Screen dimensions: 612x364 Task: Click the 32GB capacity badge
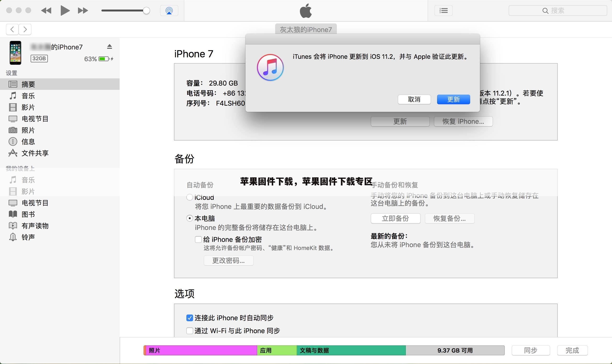coord(39,58)
